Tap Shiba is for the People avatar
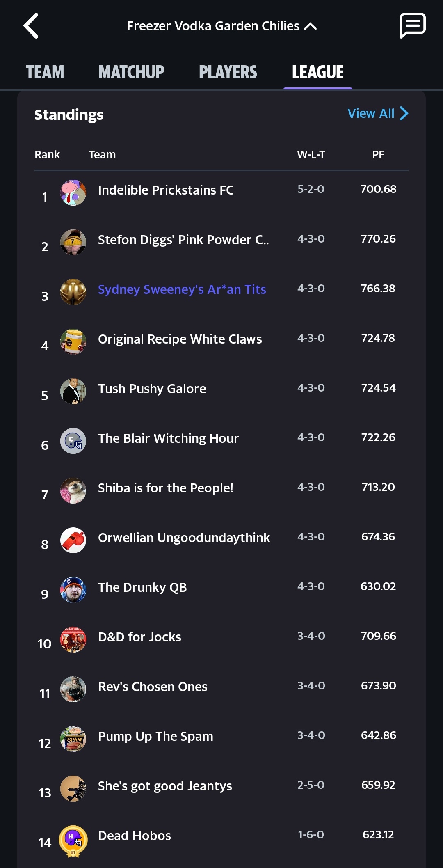Image resolution: width=443 pixels, height=868 pixels. (73, 491)
